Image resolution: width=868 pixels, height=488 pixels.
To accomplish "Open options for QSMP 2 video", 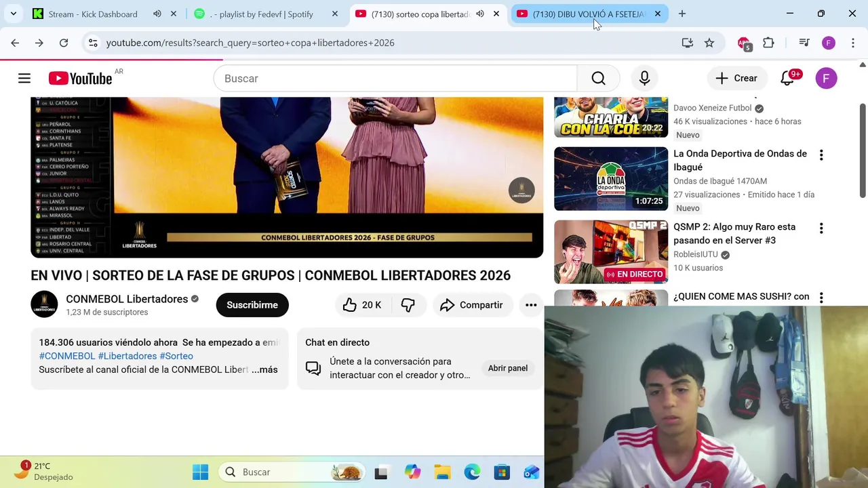I will pyautogui.click(x=821, y=228).
